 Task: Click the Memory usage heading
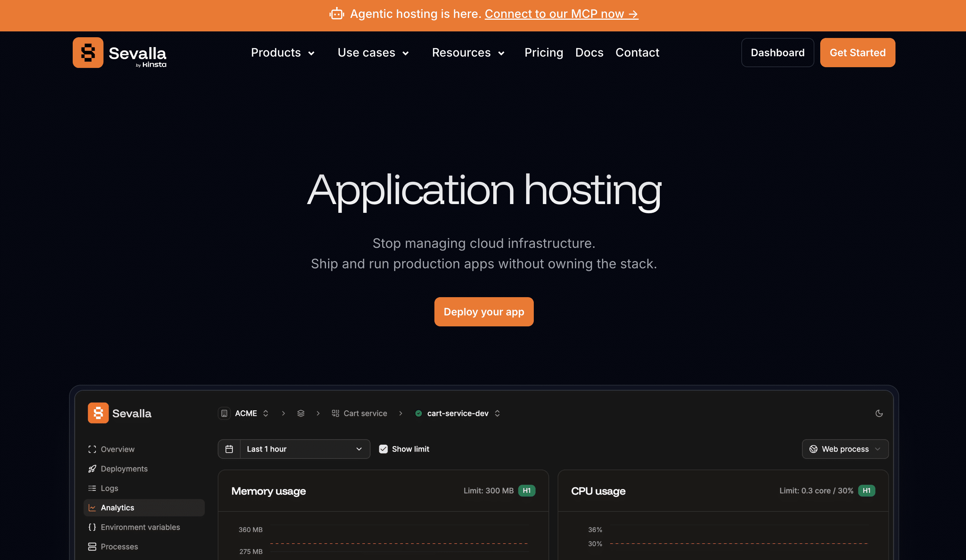(269, 491)
